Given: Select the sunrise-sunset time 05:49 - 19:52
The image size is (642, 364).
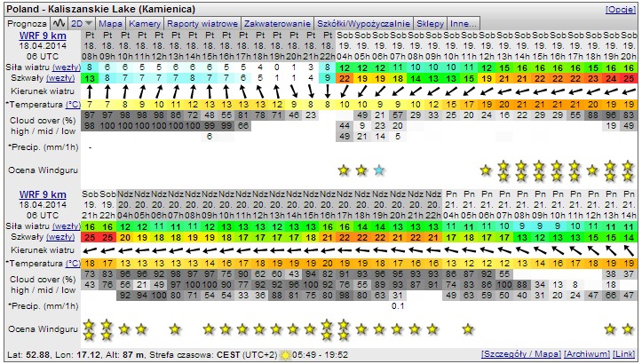Looking at the screenshot, I should pos(321,354).
